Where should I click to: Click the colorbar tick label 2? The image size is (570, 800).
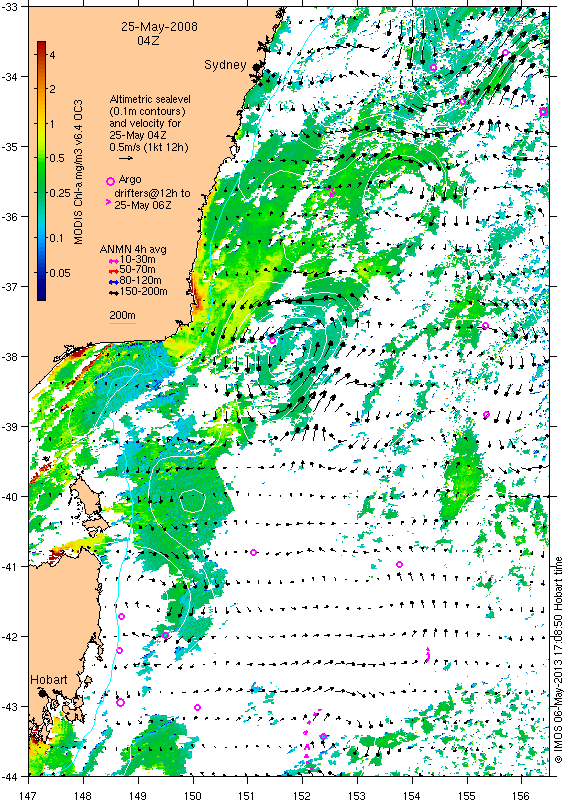click(52, 89)
